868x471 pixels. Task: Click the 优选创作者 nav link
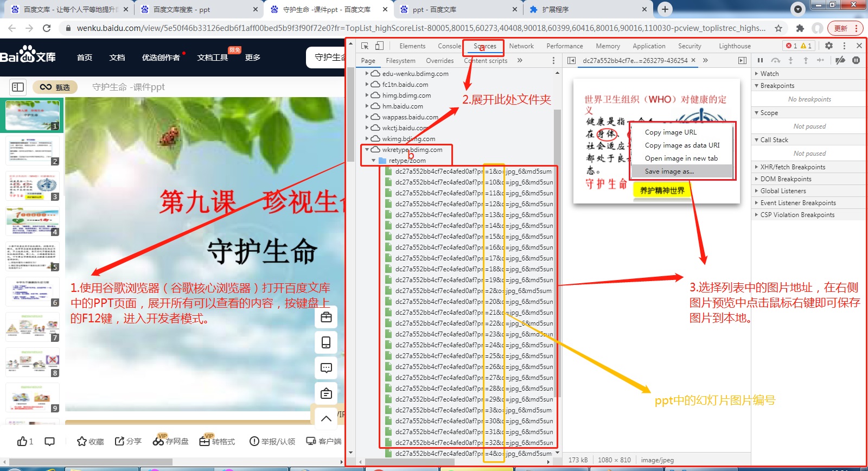pyautogui.click(x=161, y=58)
